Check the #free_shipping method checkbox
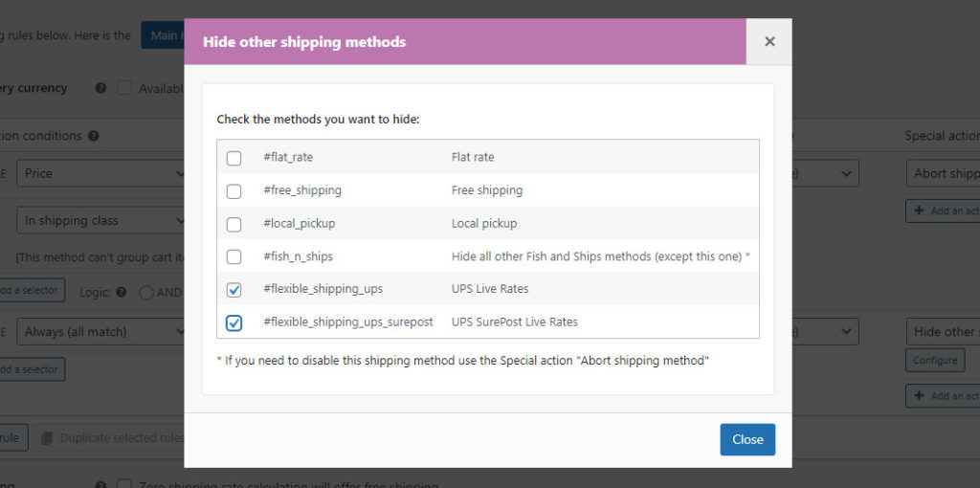This screenshot has height=488, width=980. tap(234, 191)
